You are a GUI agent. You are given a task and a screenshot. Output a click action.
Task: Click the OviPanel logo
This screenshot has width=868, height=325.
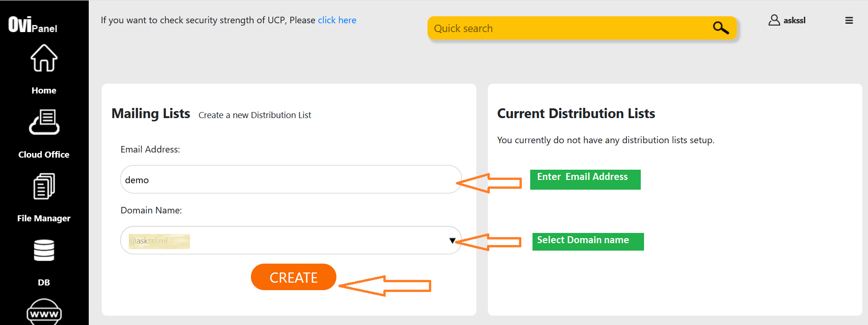(33, 25)
